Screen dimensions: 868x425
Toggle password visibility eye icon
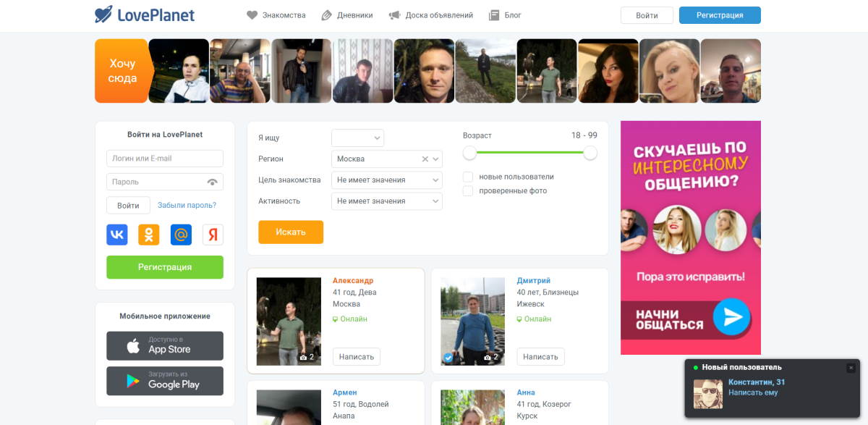[x=213, y=182]
